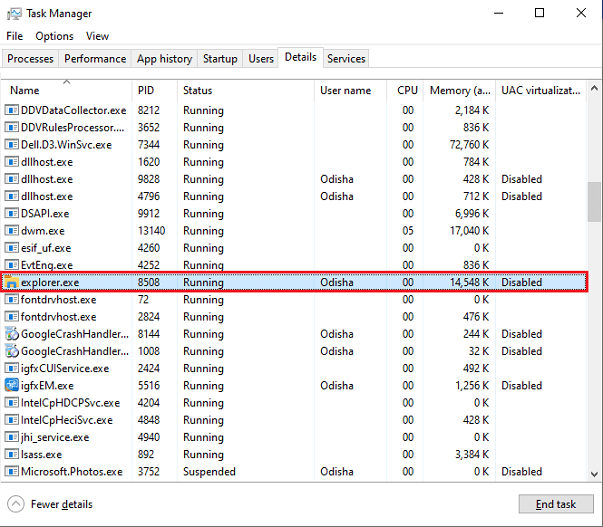Open the Options menu
The height and width of the screenshot is (527, 603).
coord(54,36)
